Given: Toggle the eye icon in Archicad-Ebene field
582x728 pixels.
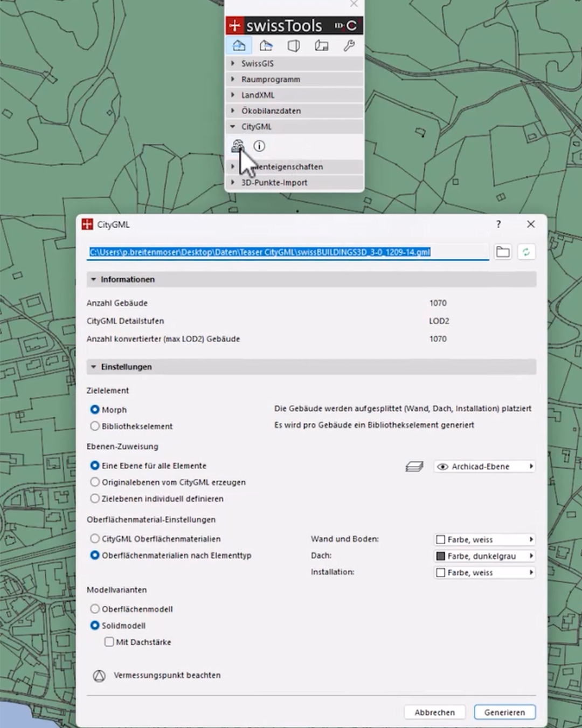Looking at the screenshot, I should coord(443,466).
